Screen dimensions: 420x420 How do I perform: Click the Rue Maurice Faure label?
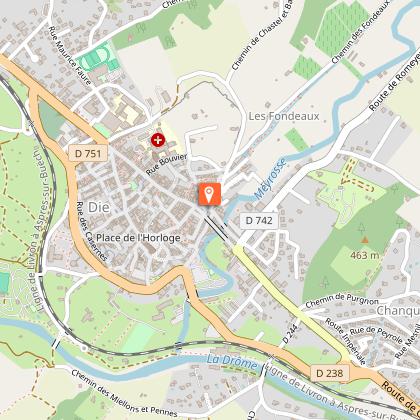(70, 55)
